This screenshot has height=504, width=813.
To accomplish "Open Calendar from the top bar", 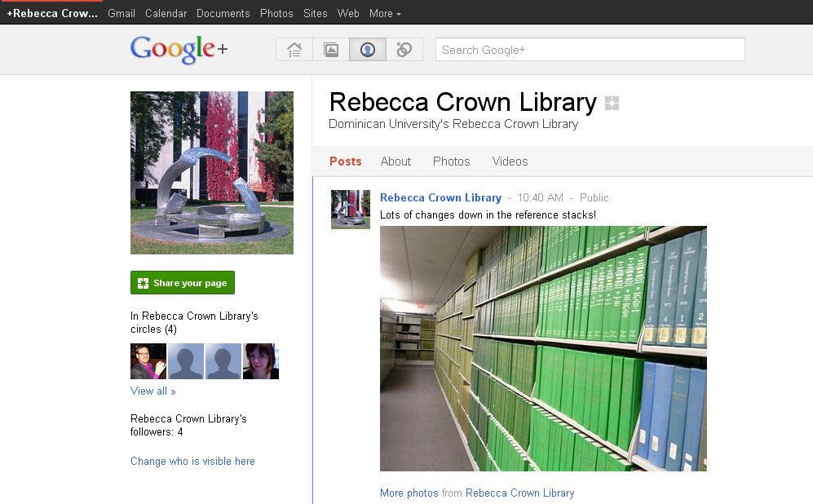I will 166,14.
